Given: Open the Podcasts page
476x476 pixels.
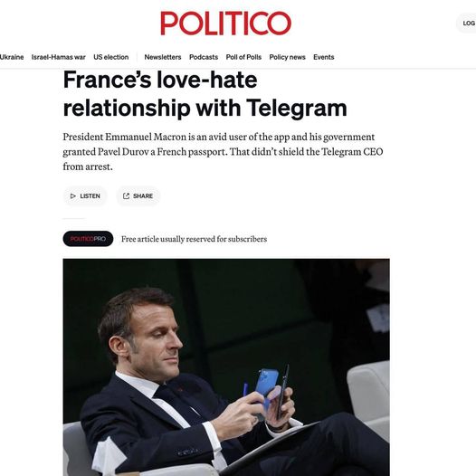Looking at the screenshot, I should (x=204, y=57).
